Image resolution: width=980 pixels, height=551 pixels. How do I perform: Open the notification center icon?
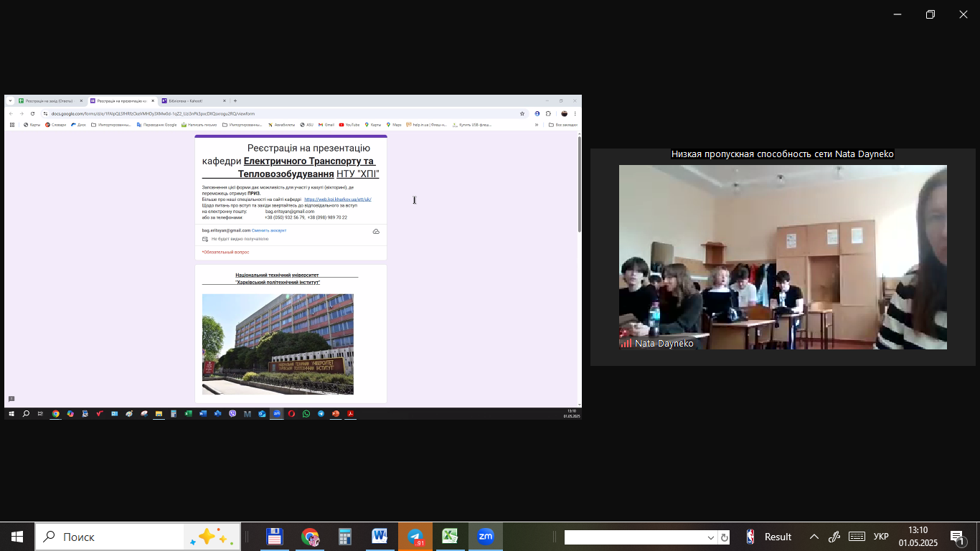[957, 537]
